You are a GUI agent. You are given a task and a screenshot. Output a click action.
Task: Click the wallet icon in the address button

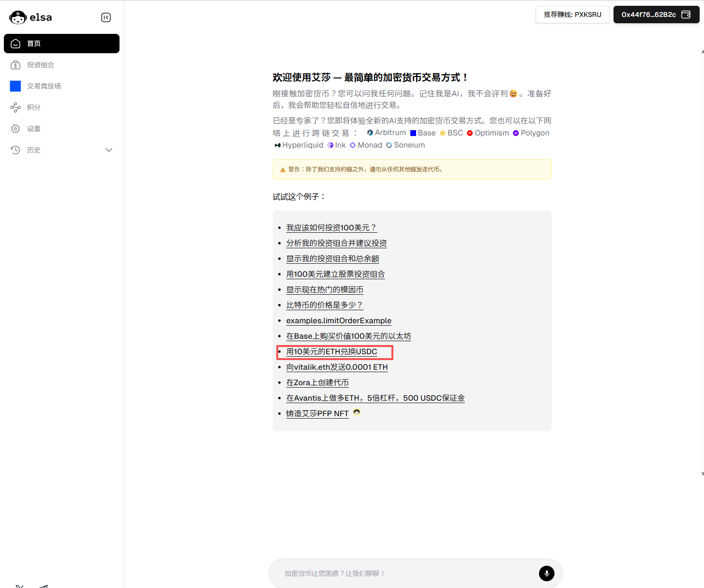point(686,15)
